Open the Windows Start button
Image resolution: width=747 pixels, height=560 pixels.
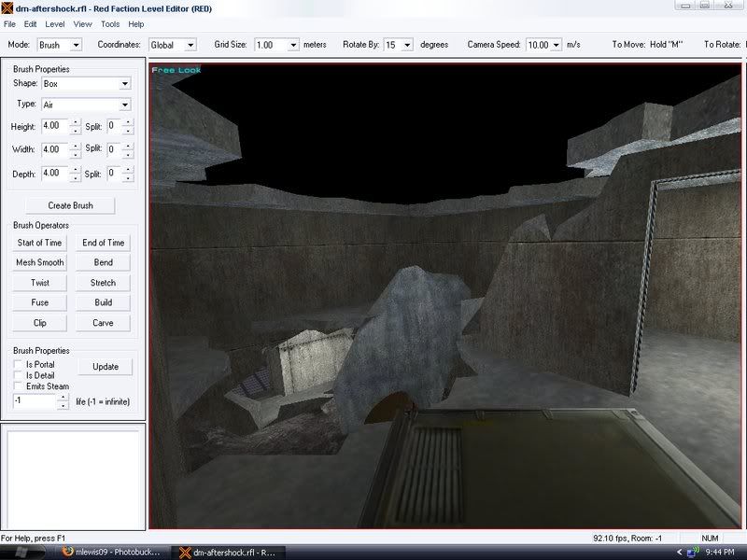[22, 552]
